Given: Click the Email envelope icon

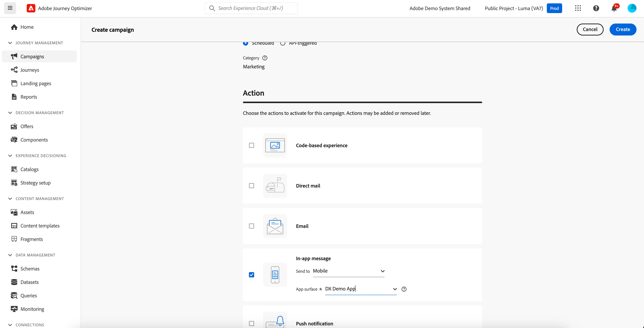Looking at the screenshot, I should click(275, 226).
